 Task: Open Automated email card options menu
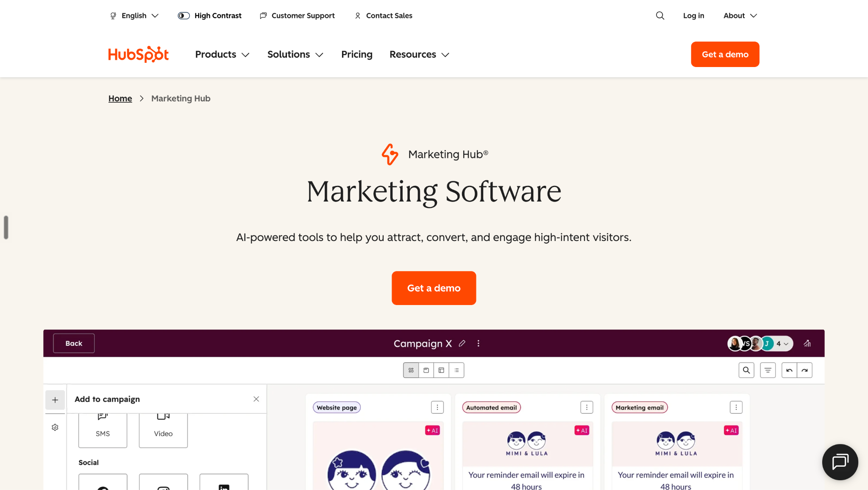[587, 407]
